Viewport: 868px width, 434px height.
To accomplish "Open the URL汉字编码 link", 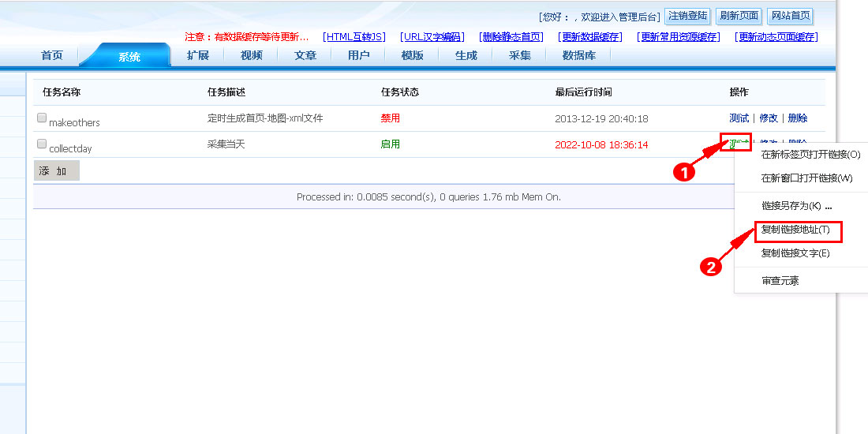I will click(x=432, y=37).
